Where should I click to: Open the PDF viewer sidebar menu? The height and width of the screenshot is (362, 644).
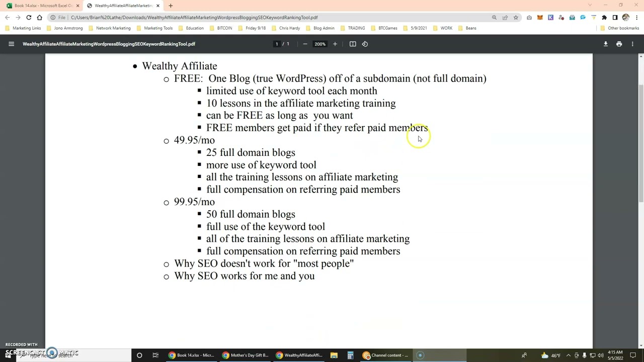[11, 44]
